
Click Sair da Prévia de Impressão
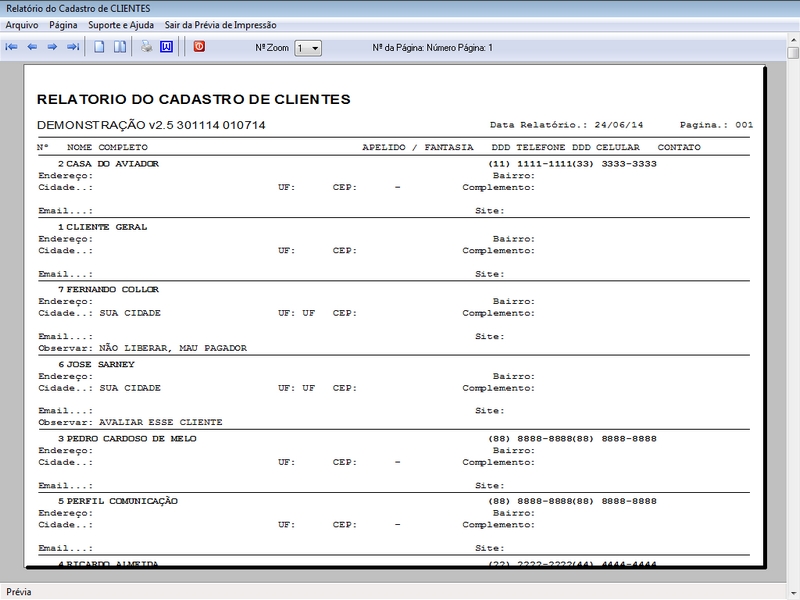tap(220, 24)
